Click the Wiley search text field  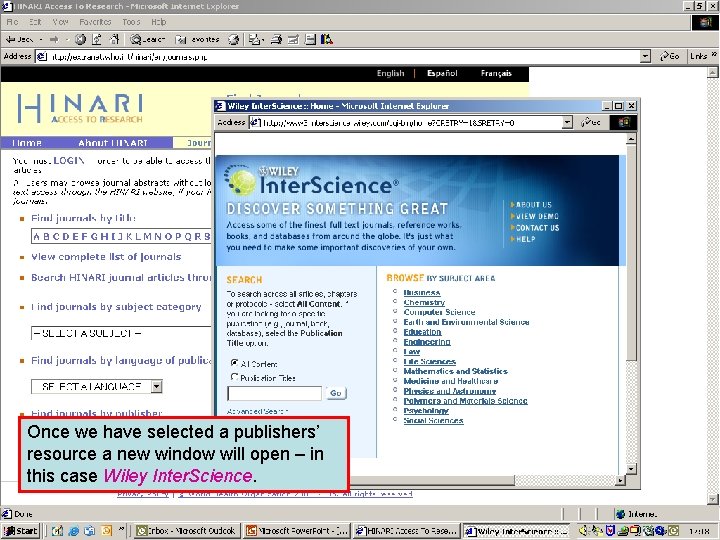coord(275,394)
